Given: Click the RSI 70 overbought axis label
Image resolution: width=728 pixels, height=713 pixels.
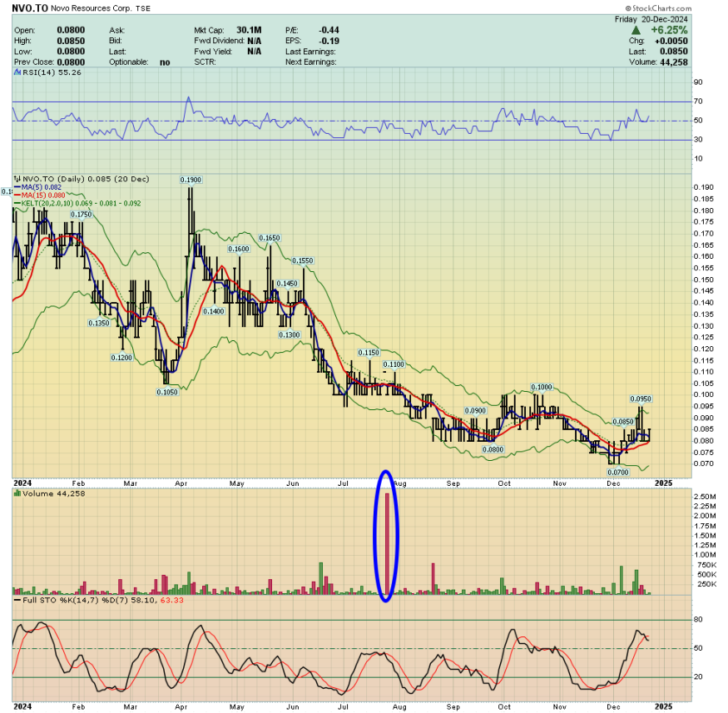Looking at the screenshot, I should (698, 102).
